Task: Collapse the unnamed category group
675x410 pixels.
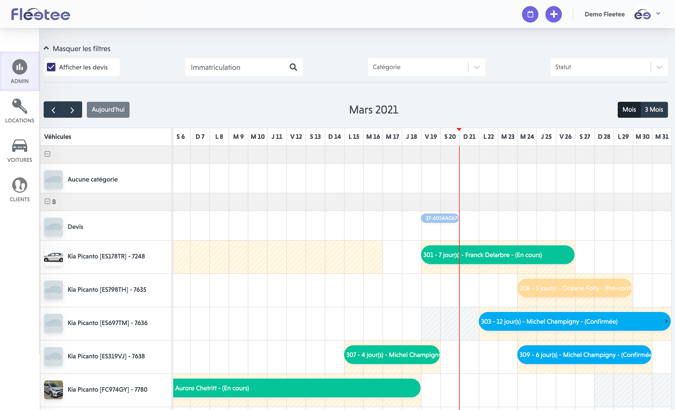Action: click(47, 154)
